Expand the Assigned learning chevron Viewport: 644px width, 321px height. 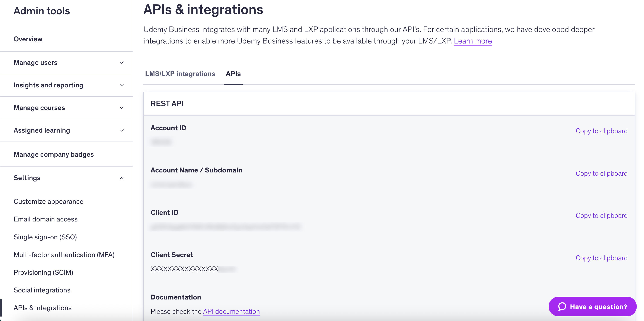coord(121,130)
